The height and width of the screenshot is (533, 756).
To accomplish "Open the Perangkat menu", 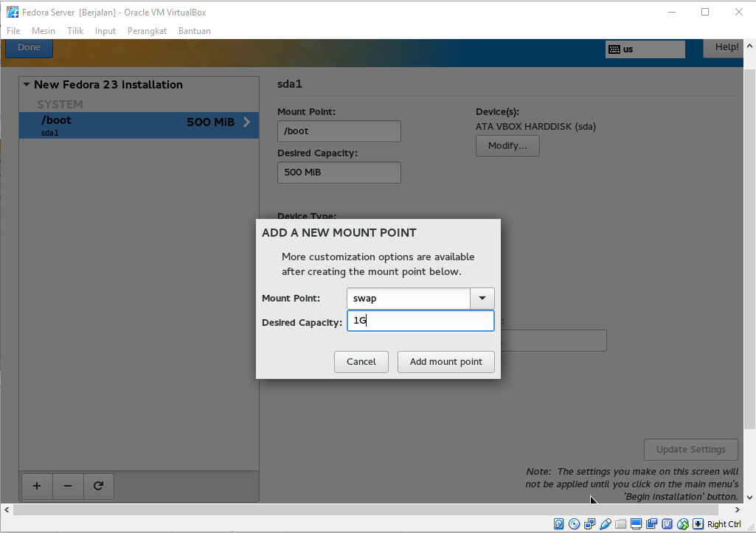I will tap(147, 31).
